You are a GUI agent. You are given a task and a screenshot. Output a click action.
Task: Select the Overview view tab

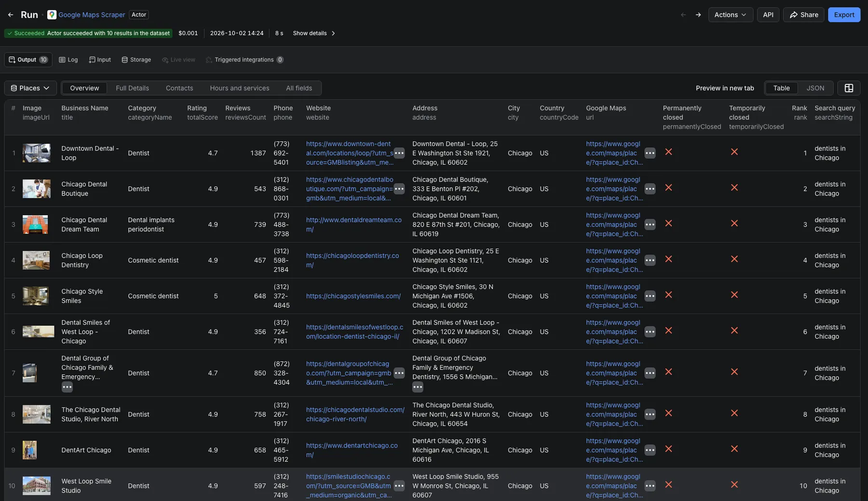point(84,88)
